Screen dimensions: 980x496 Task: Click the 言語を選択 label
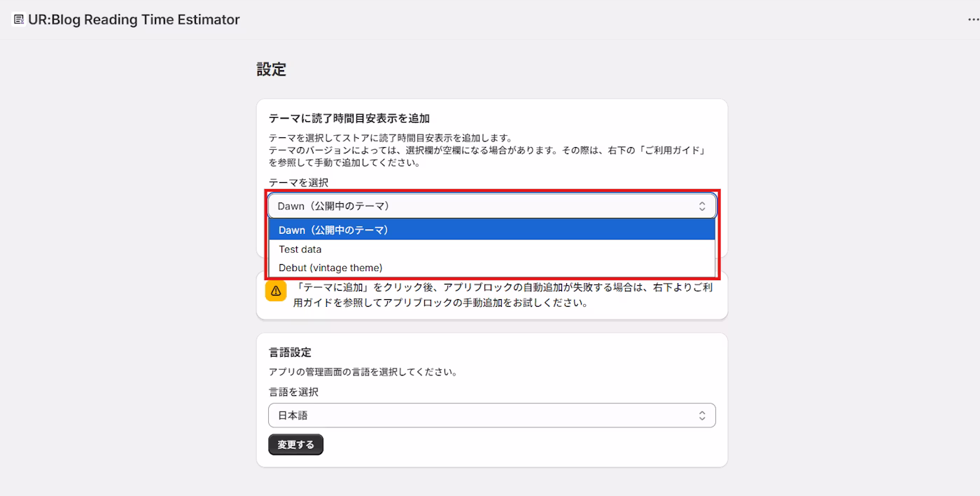(293, 392)
